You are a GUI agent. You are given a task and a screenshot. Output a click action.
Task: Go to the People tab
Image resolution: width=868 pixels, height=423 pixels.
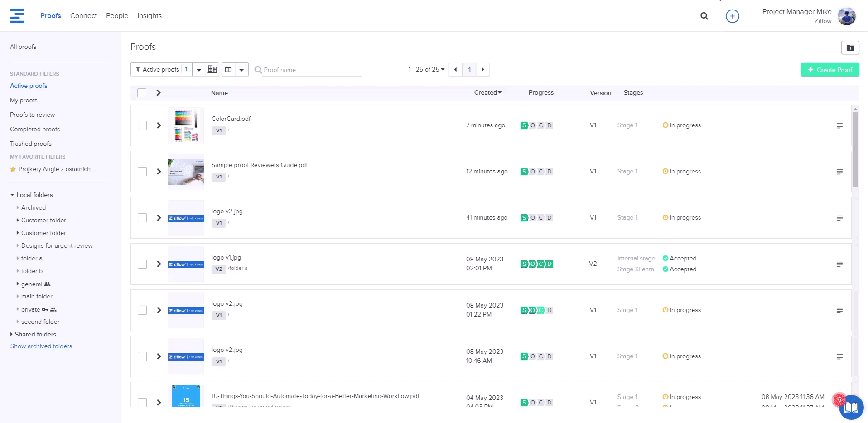coord(117,16)
